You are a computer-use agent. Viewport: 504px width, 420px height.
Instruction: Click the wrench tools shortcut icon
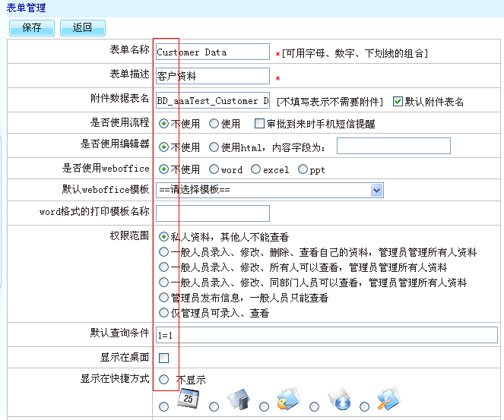tap(388, 399)
